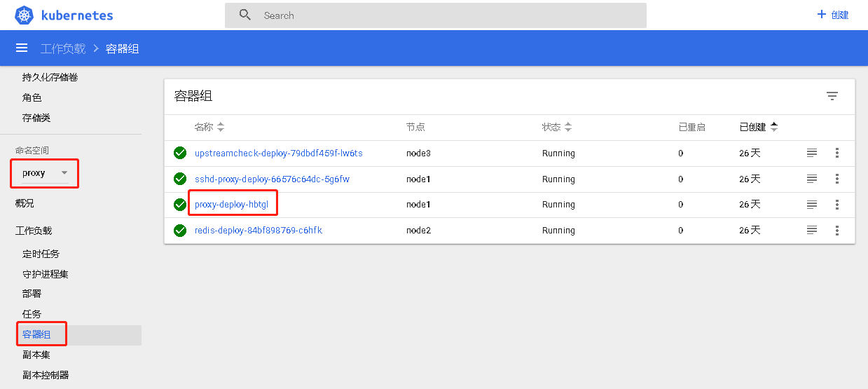Viewport: 868px width, 389px height.
Task: Open upstreamcheck-deploy-79dbdf459f-lw6ts pod details
Action: pos(278,153)
